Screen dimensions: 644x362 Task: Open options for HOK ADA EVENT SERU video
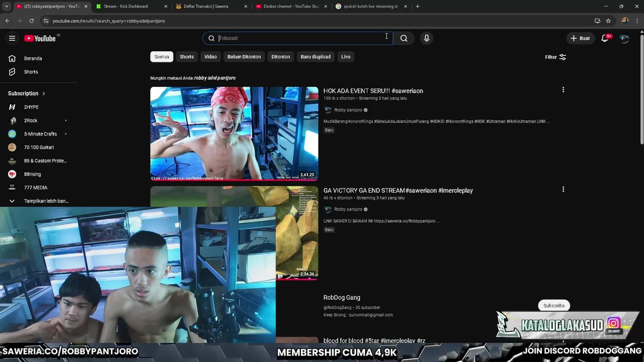563,90
